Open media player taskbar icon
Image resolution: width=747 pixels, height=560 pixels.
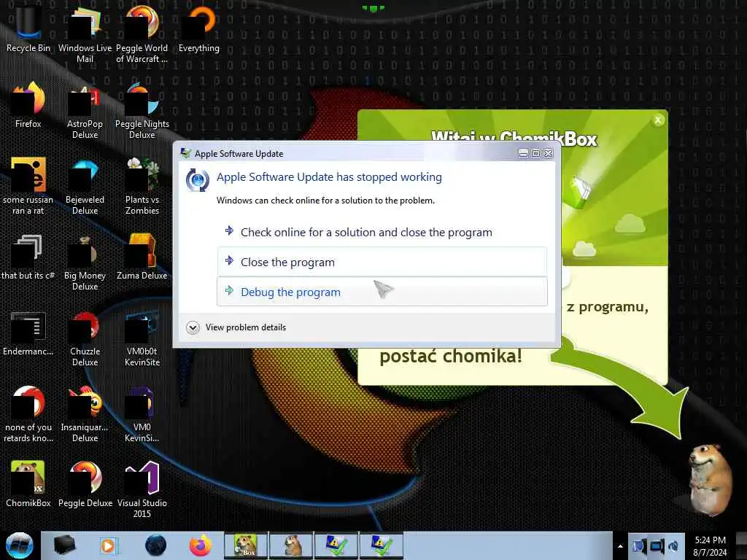pyautogui.click(x=108, y=545)
